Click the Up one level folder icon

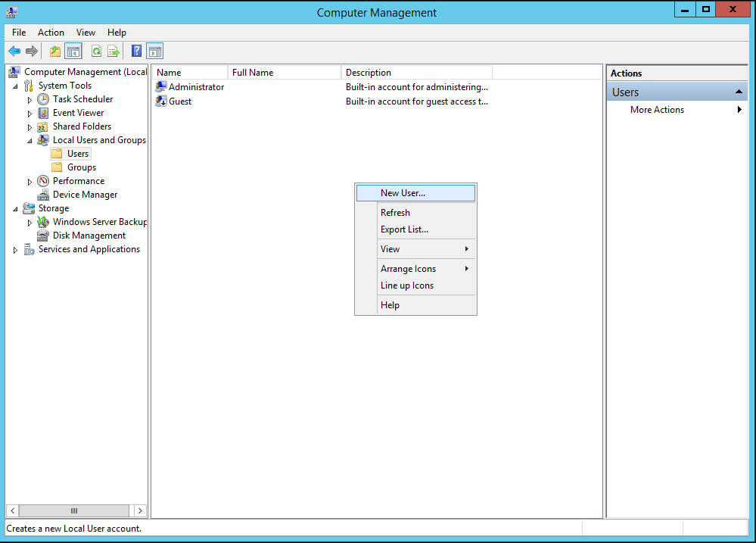[x=55, y=51]
